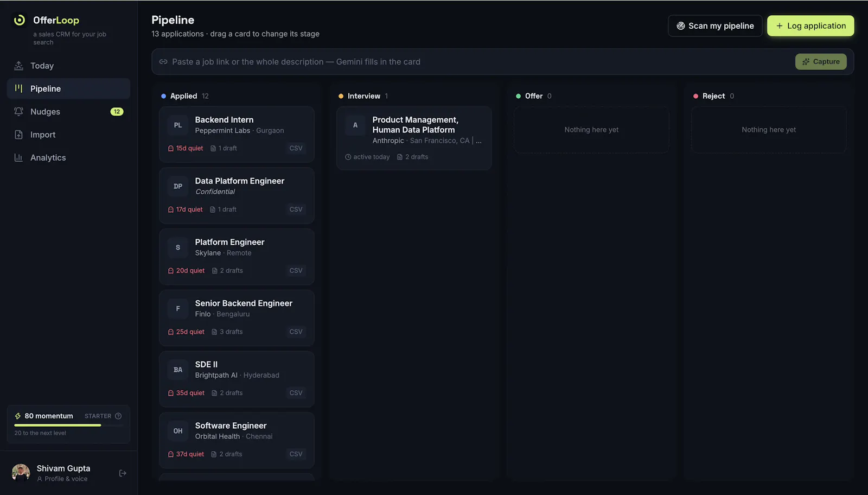Click CSV tag on Platform Engineer card

(296, 270)
